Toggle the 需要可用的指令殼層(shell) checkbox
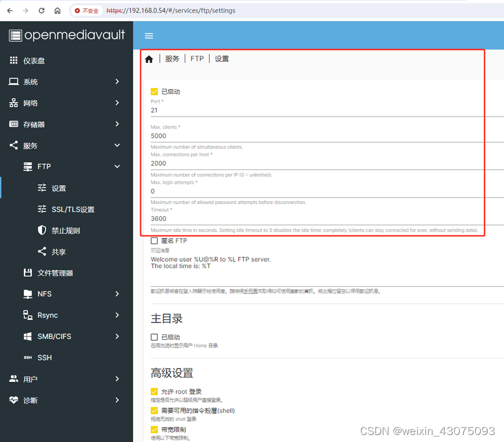 [154, 411]
